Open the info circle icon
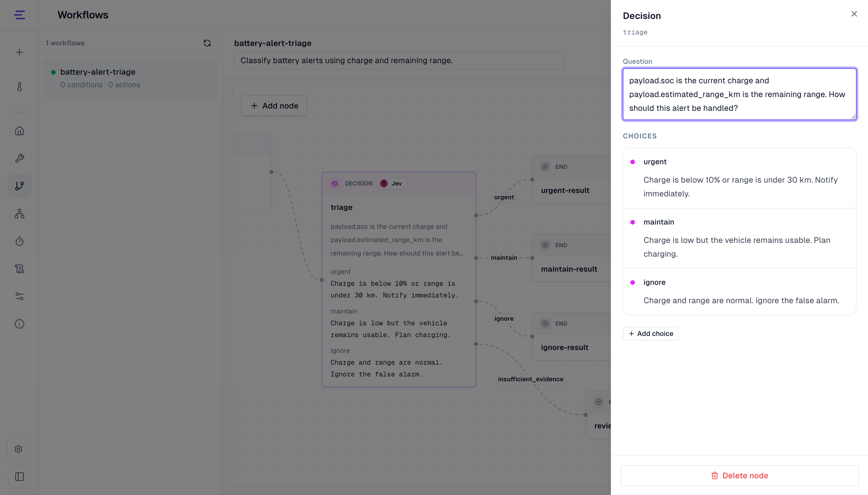 pos(19,324)
